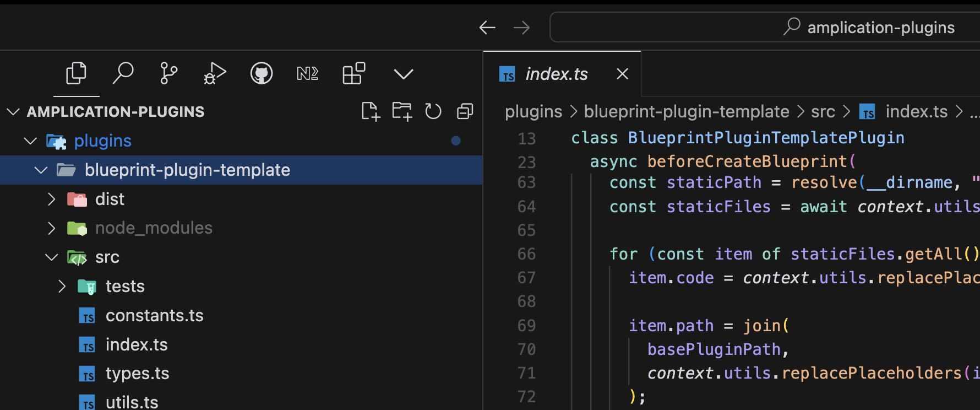980x410 pixels.
Task: Collapse the src folder chevron
Action: [x=52, y=257]
